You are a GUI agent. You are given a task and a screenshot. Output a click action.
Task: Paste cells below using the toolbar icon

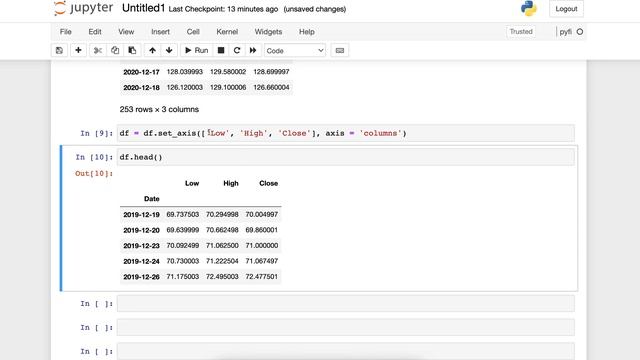(x=132, y=51)
